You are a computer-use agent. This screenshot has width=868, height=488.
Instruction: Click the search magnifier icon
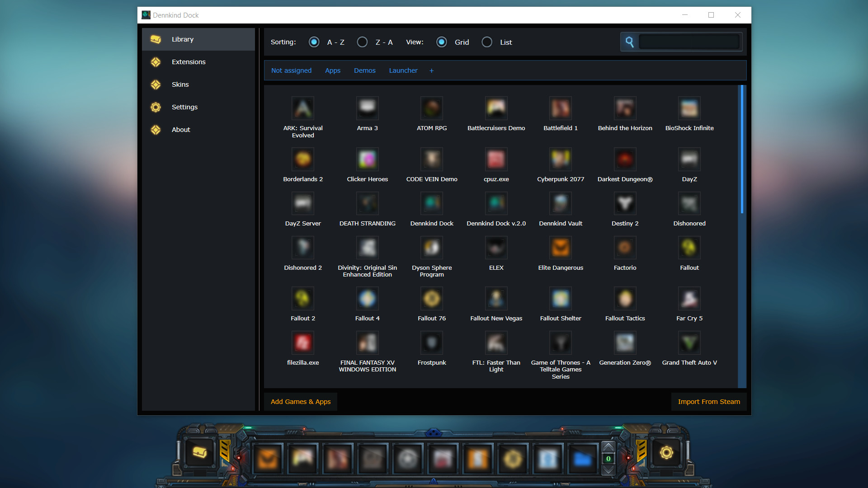(x=629, y=42)
